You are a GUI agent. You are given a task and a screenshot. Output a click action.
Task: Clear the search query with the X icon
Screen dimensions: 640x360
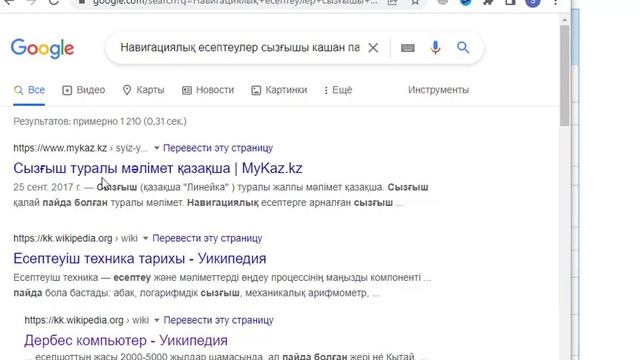373,48
